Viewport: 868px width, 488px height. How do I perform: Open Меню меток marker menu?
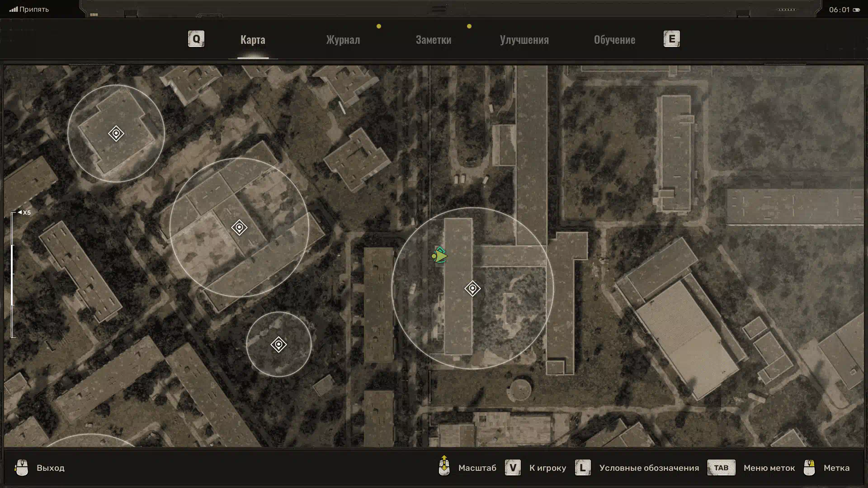click(769, 468)
